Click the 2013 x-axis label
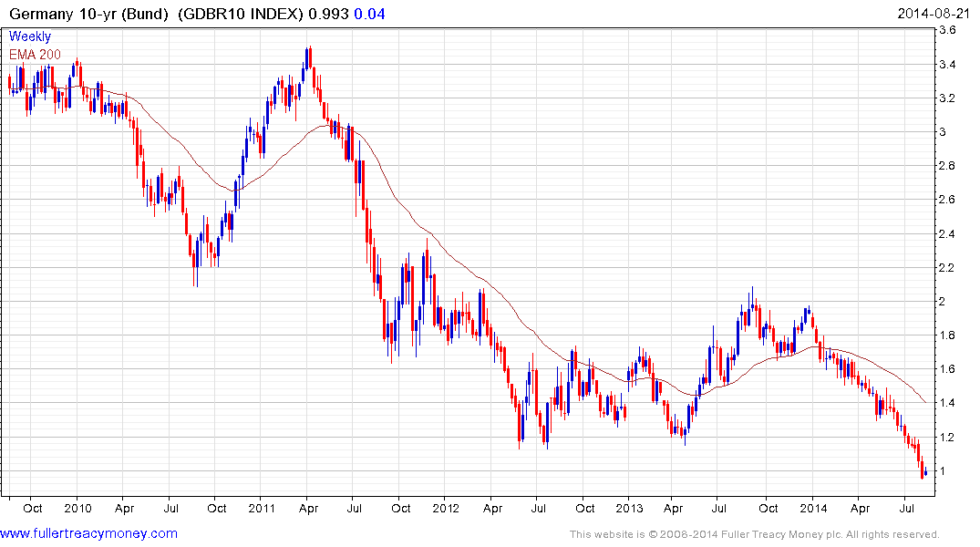The height and width of the screenshot is (547, 980). 629,508
